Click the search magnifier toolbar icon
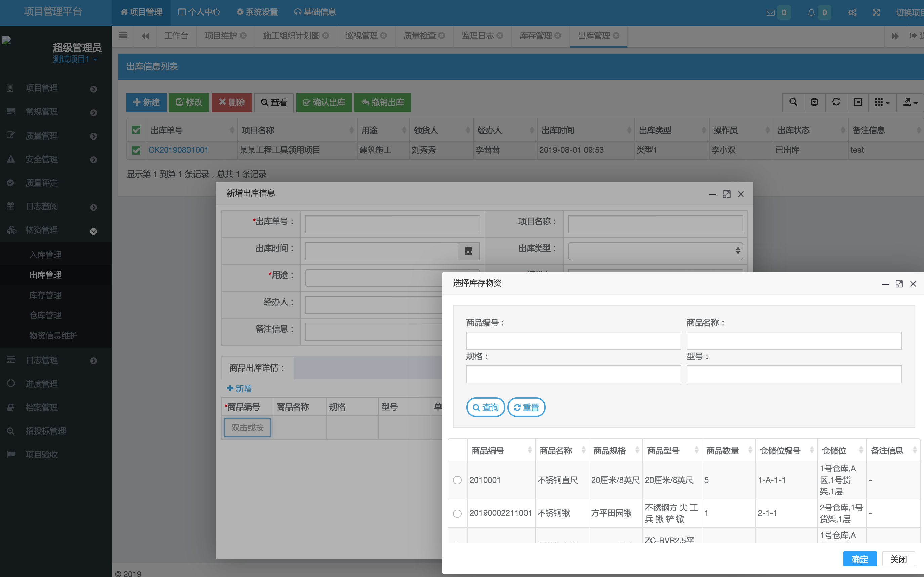The image size is (924, 577). tap(793, 102)
